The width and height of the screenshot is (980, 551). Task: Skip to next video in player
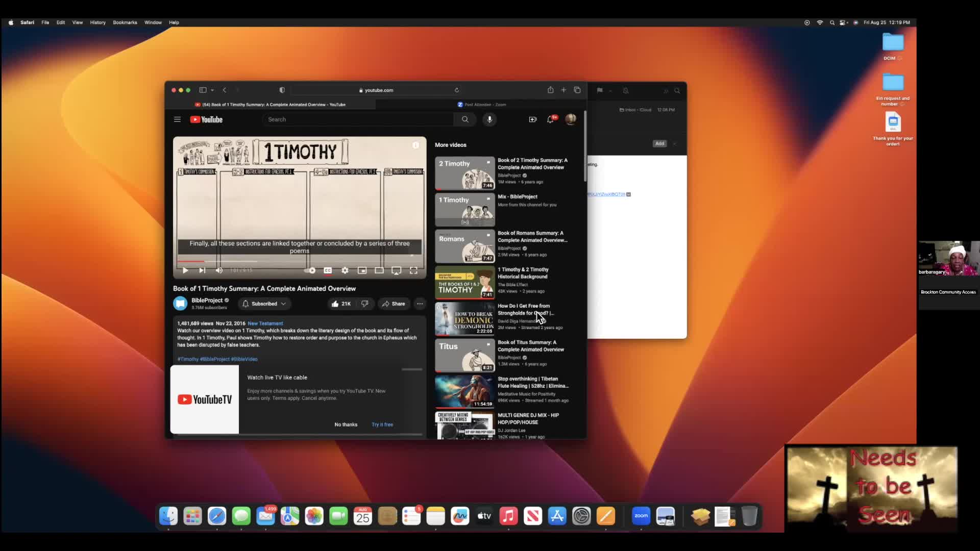(202, 270)
